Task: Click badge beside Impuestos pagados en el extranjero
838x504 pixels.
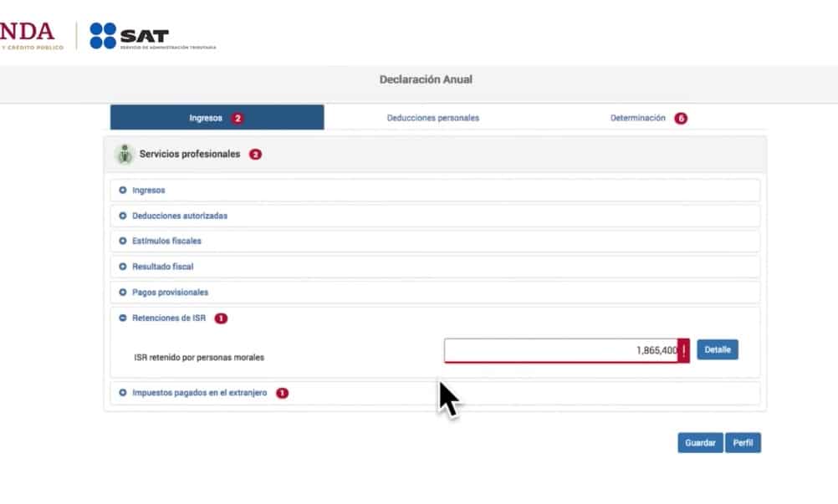Action: coord(282,393)
